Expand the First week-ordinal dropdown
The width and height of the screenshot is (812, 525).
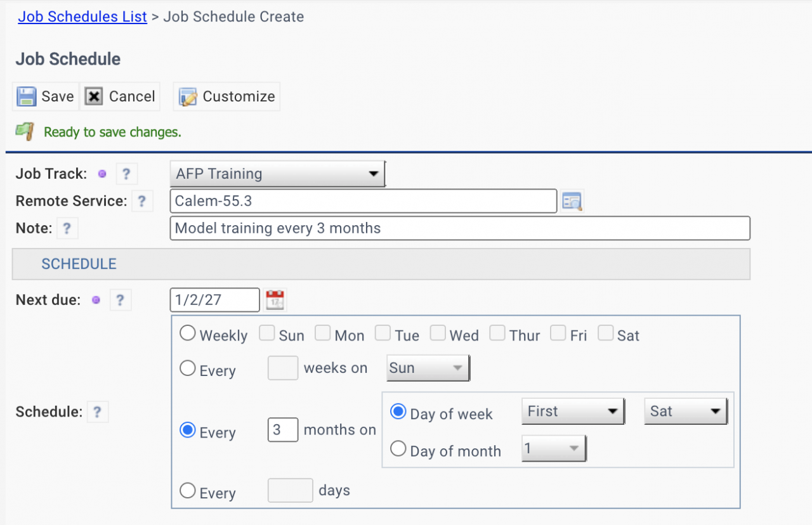coord(573,412)
